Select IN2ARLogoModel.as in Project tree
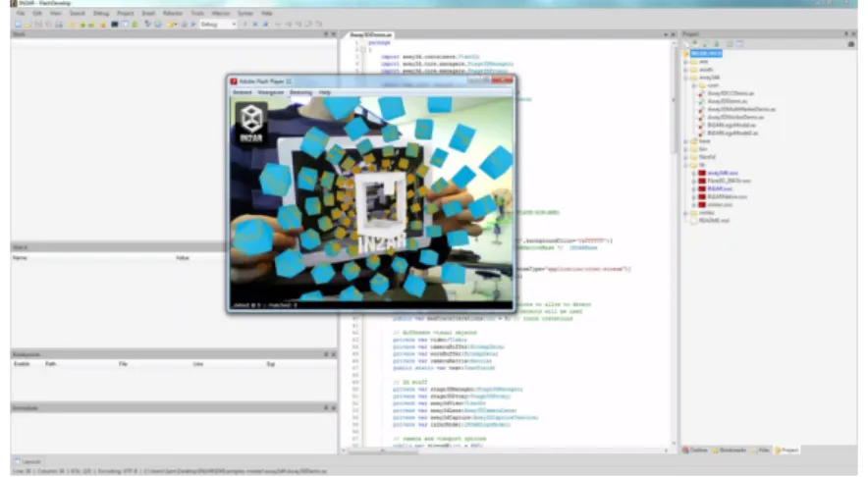This screenshot has height=477, width=868. point(732,125)
